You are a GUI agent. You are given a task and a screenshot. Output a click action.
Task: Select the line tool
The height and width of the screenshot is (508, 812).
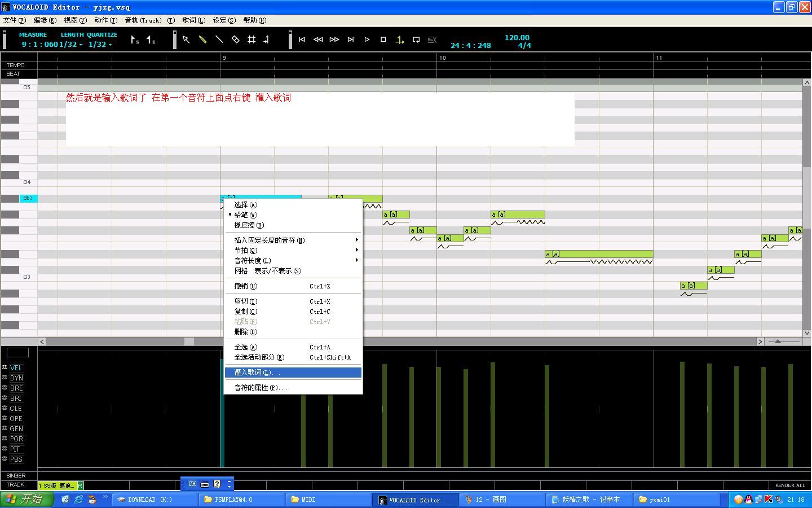click(x=219, y=40)
